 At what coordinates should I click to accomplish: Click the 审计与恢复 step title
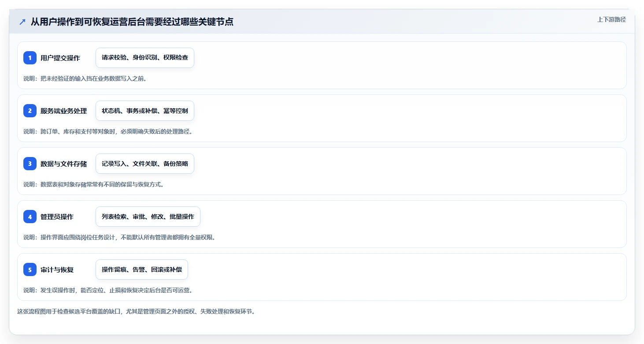(x=57, y=270)
